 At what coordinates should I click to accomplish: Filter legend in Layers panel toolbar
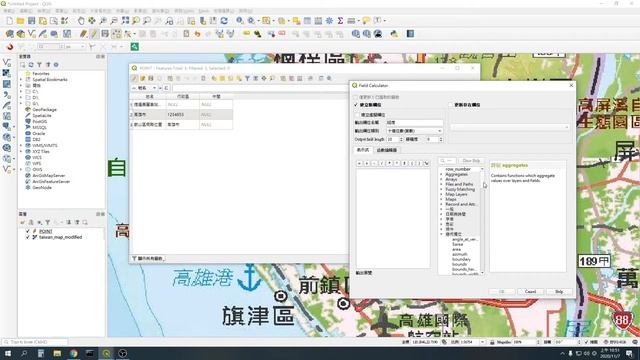click(48, 222)
